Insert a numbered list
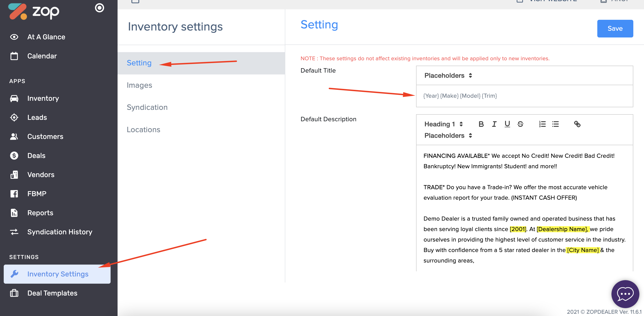644x316 pixels. [542, 124]
